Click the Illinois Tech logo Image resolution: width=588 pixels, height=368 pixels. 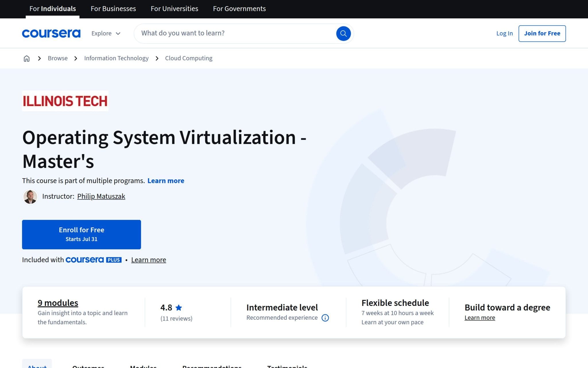(x=65, y=101)
